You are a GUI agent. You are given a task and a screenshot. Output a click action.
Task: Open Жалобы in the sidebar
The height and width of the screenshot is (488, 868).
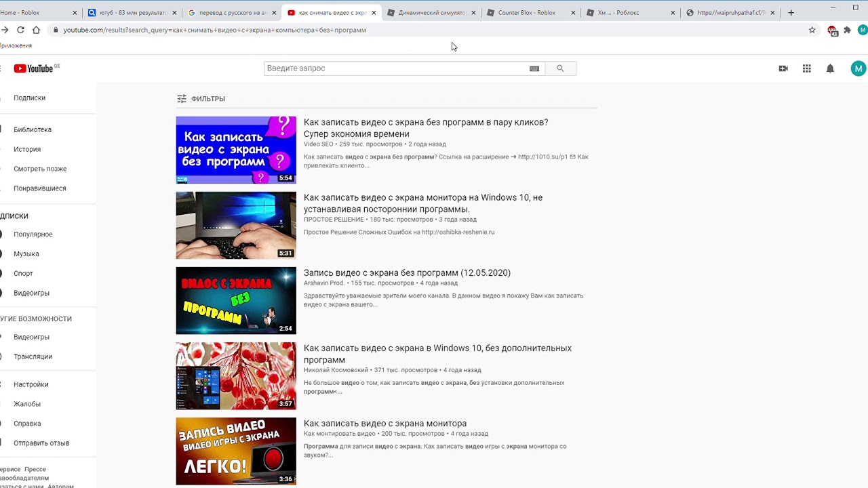(x=27, y=404)
